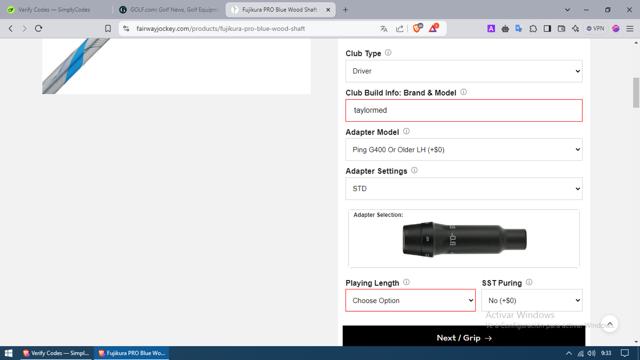Close the Fujikura PRO Blue Wood Shaft tab
This screenshot has height=360, width=640.
(x=328, y=10)
